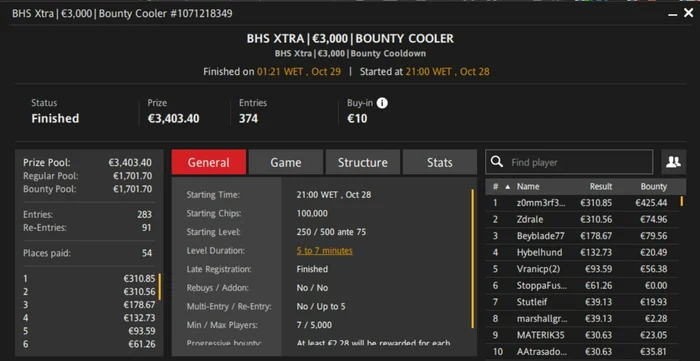Select player row Vranicp(2)

(582, 269)
